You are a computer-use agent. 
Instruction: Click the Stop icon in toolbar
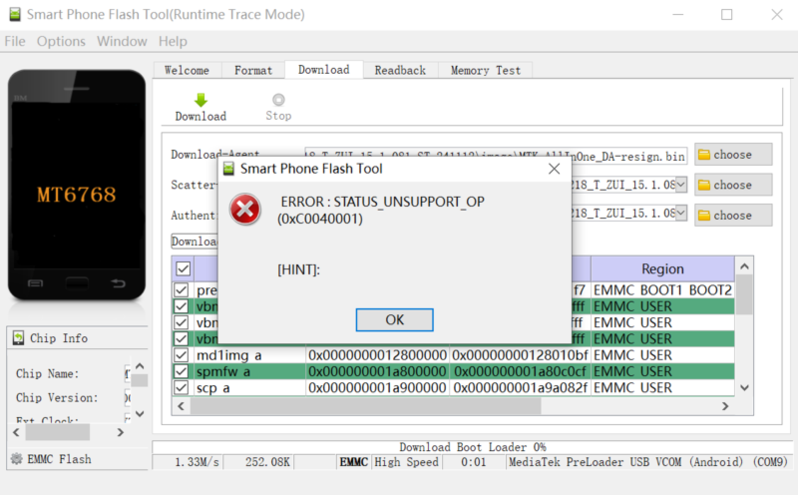(278, 100)
